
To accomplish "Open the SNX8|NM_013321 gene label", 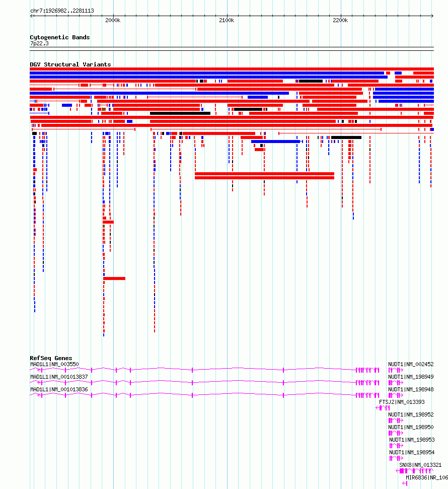I will pos(420,465).
